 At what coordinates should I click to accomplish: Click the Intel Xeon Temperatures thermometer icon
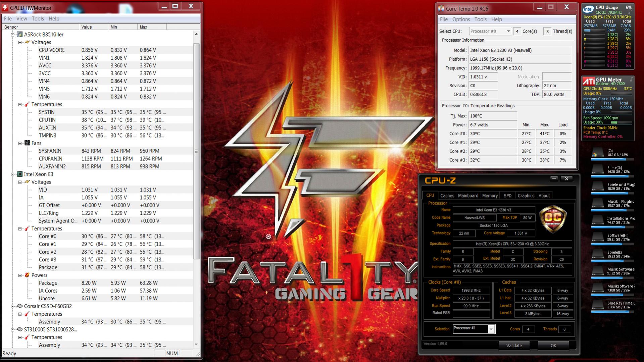(x=27, y=228)
